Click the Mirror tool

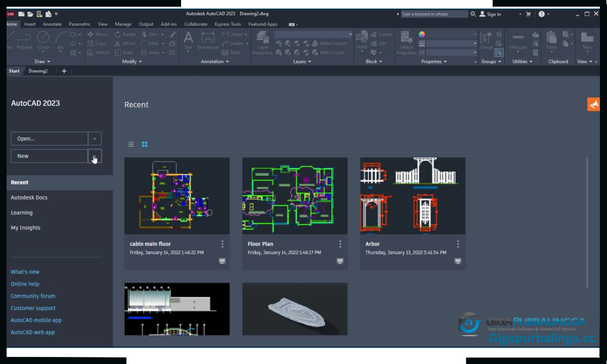click(x=125, y=43)
